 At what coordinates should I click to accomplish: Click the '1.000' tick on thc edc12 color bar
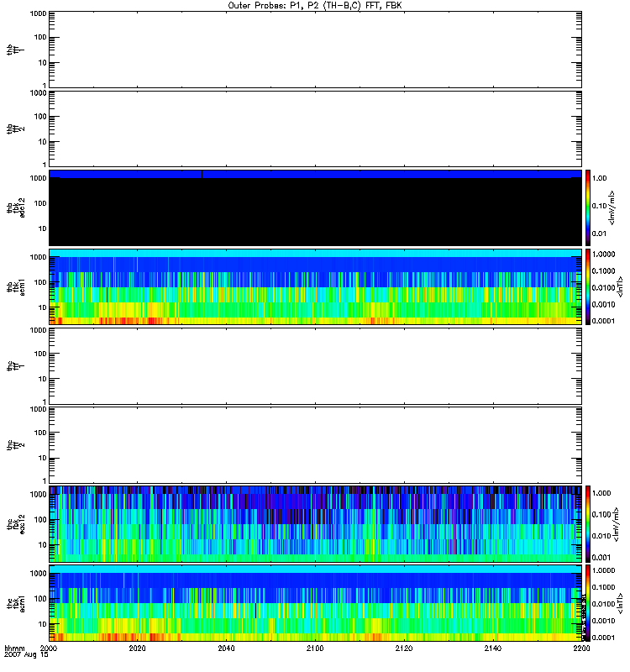pyautogui.click(x=601, y=493)
